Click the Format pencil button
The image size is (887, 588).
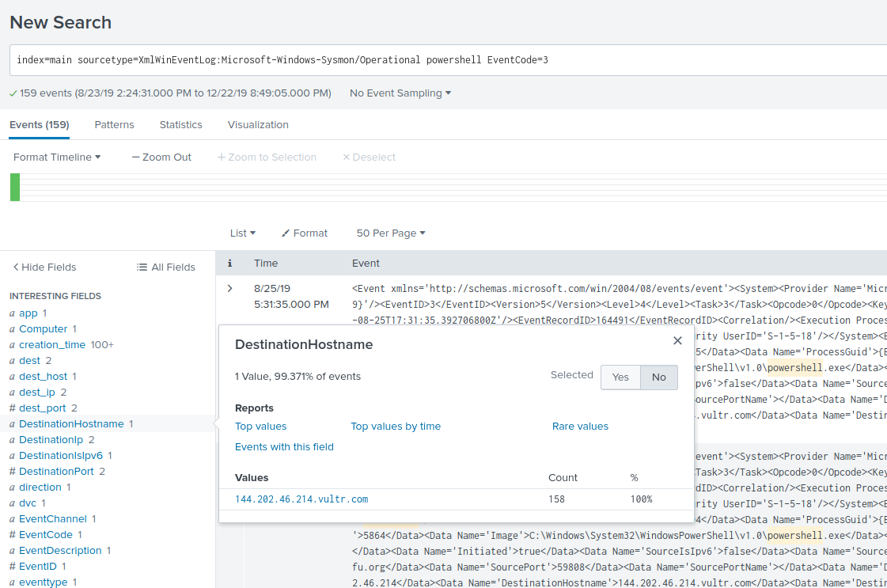(x=305, y=233)
